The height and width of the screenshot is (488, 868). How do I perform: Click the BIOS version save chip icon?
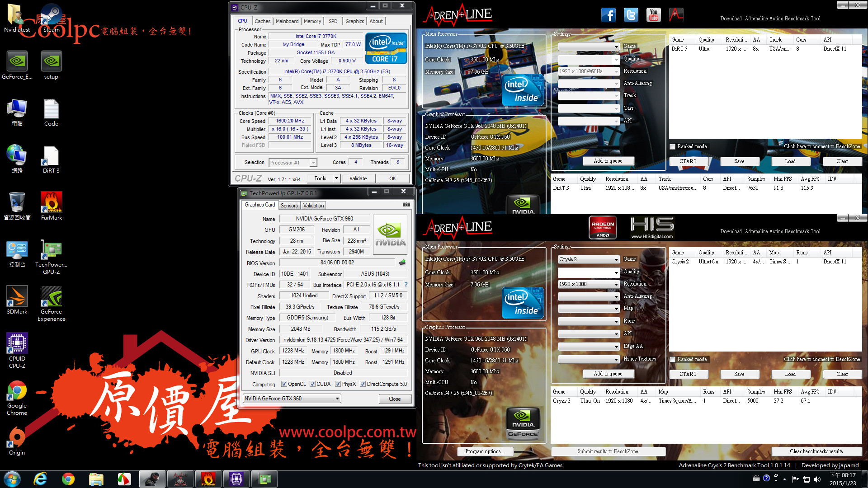(402, 263)
